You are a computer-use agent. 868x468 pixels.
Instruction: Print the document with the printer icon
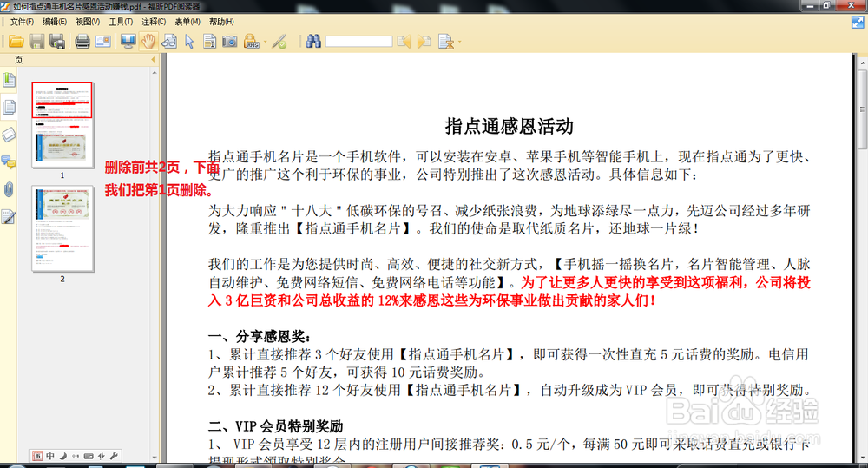(82, 42)
